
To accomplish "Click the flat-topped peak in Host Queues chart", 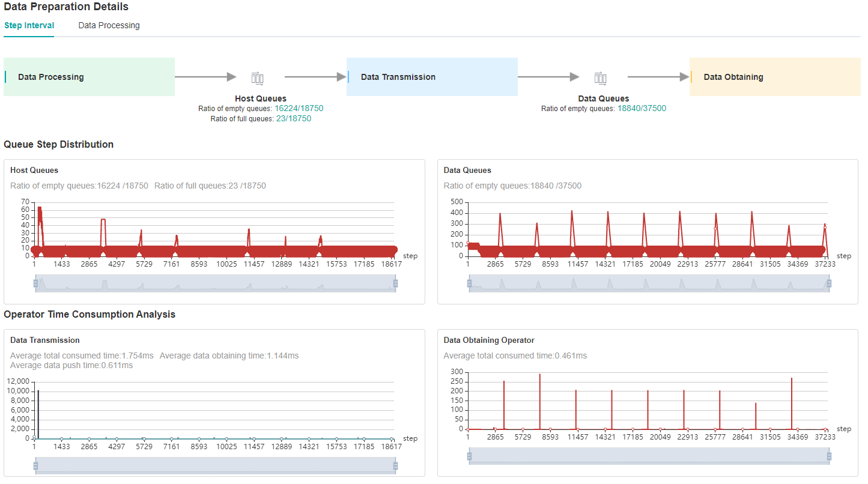I will (x=103, y=220).
